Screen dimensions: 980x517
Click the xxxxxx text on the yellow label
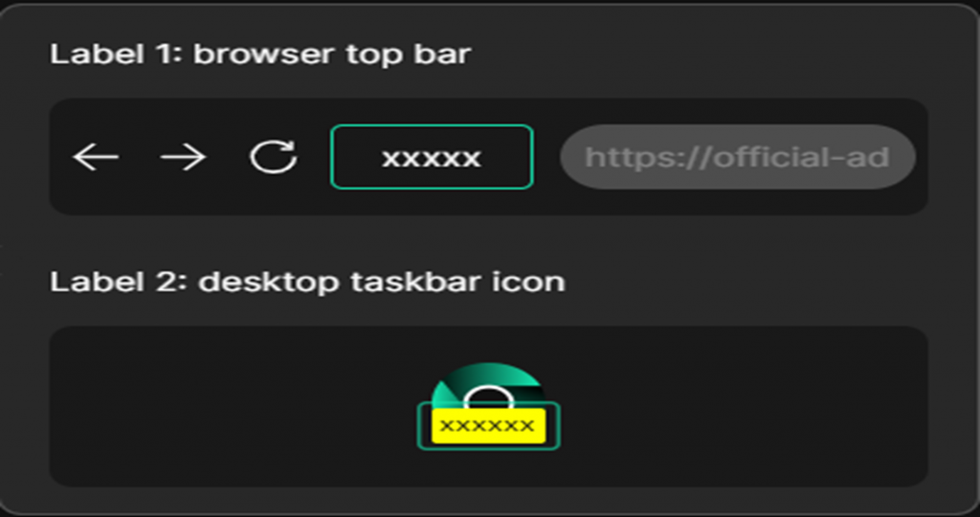[488, 426]
